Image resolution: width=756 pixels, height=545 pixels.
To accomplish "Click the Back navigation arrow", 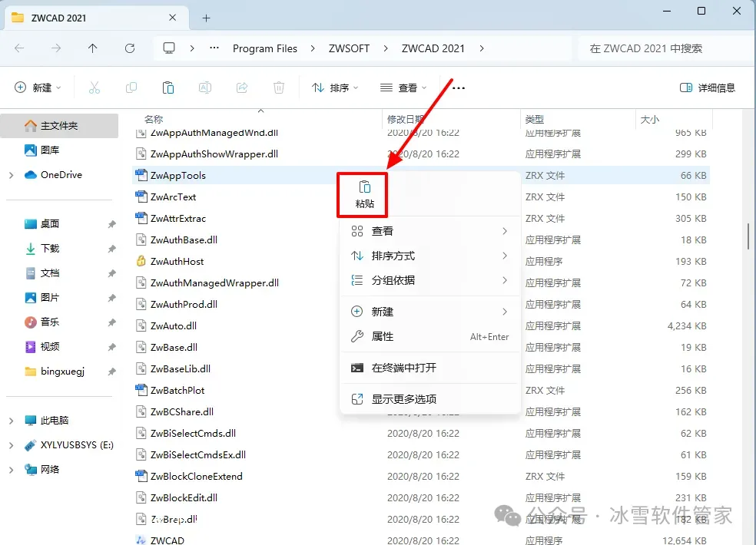I will [19, 48].
